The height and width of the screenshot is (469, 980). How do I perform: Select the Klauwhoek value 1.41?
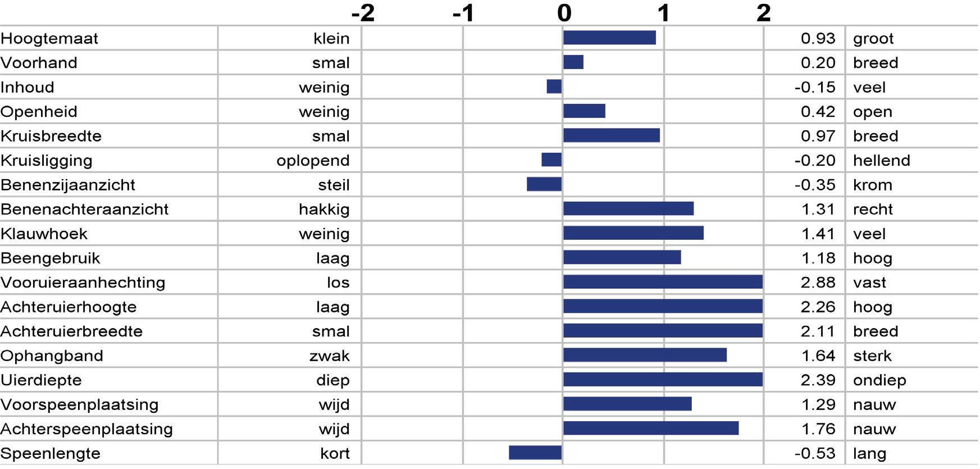[818, 234]
